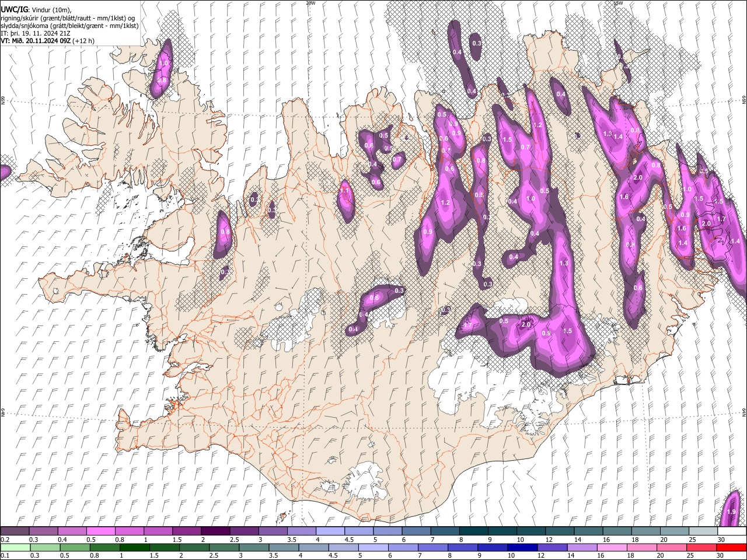The image size is (747, 560).
Task: Pick the dark purple swatch above 0.2 on the upper scale
Action: [x=15, y=531]
